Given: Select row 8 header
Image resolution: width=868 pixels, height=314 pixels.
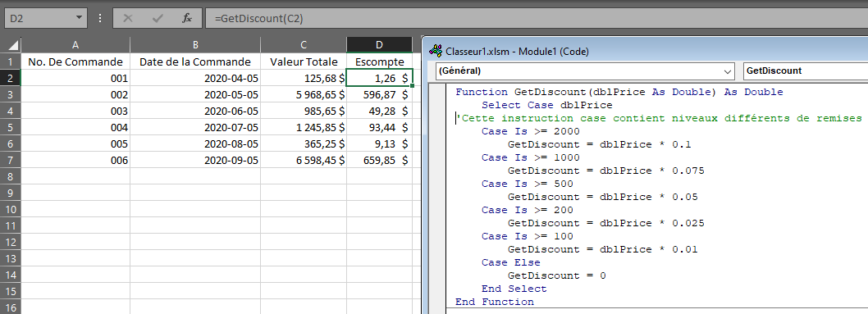Looking at the screenshot, I should coord(10,176).
